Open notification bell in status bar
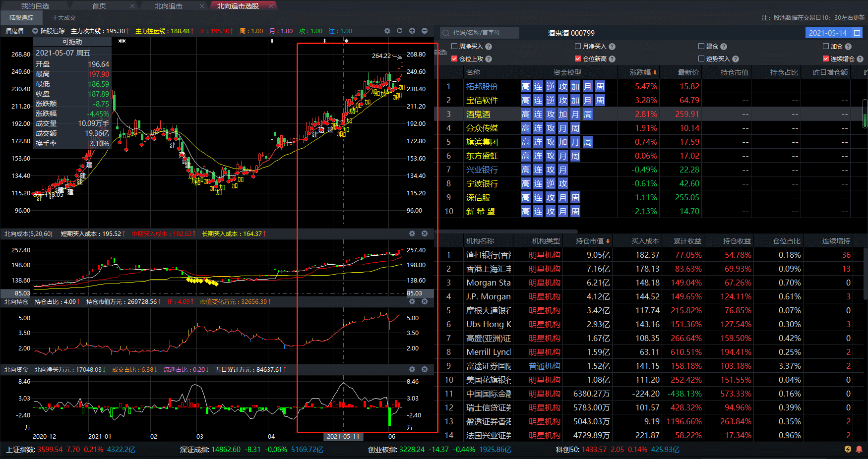 click(x=859, y=449)
